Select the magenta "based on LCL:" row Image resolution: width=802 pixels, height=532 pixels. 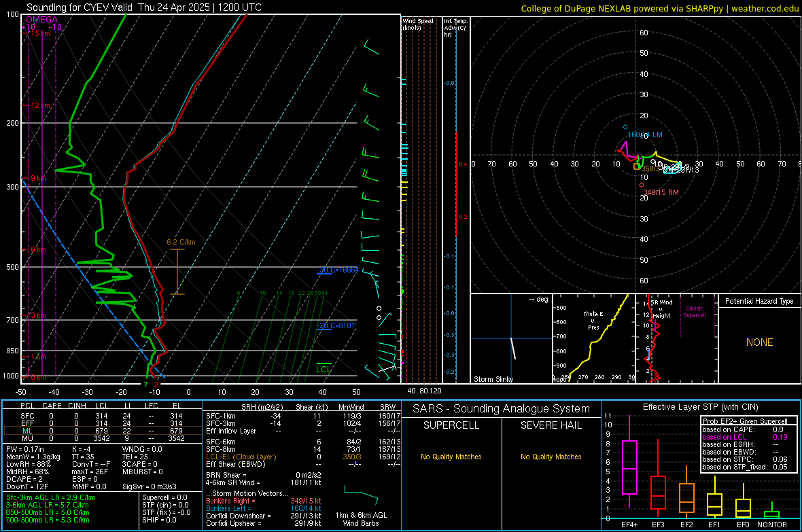point(745,437)
